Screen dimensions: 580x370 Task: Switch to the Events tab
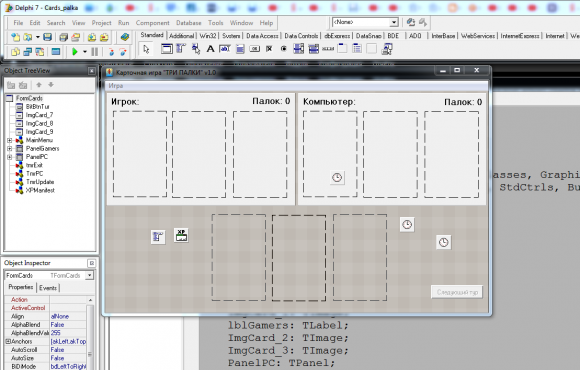click(x=48, y=288)
